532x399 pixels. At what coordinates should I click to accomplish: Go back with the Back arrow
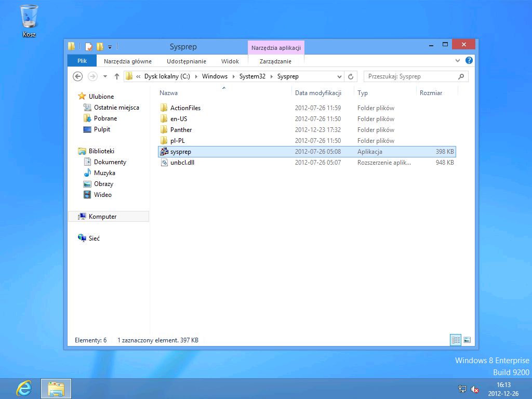click(x=78, y=76)
